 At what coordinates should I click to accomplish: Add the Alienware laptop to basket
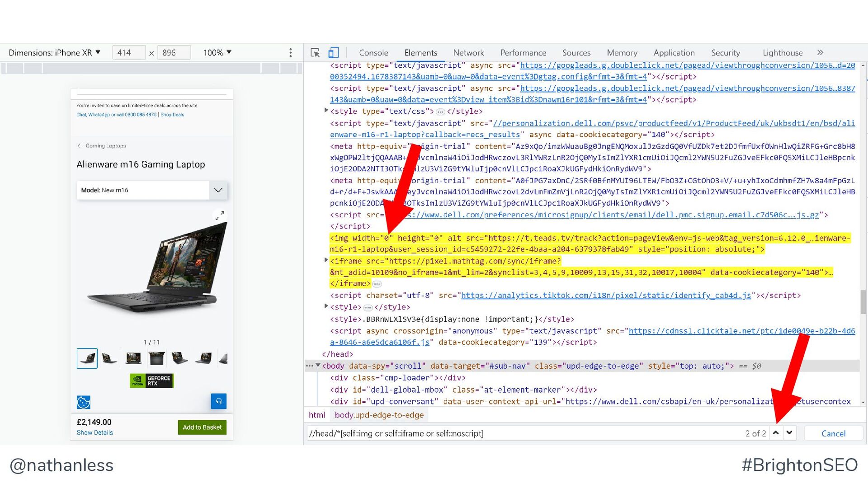click(202, 427)
